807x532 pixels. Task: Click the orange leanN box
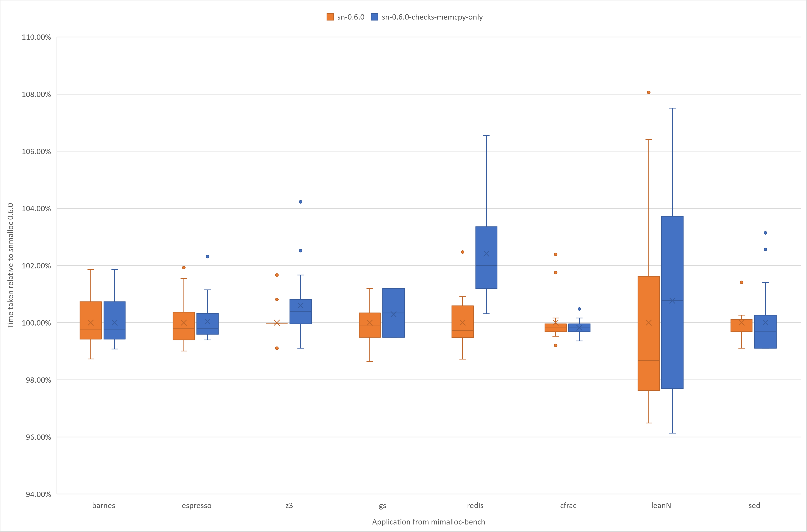coord(649,333)
